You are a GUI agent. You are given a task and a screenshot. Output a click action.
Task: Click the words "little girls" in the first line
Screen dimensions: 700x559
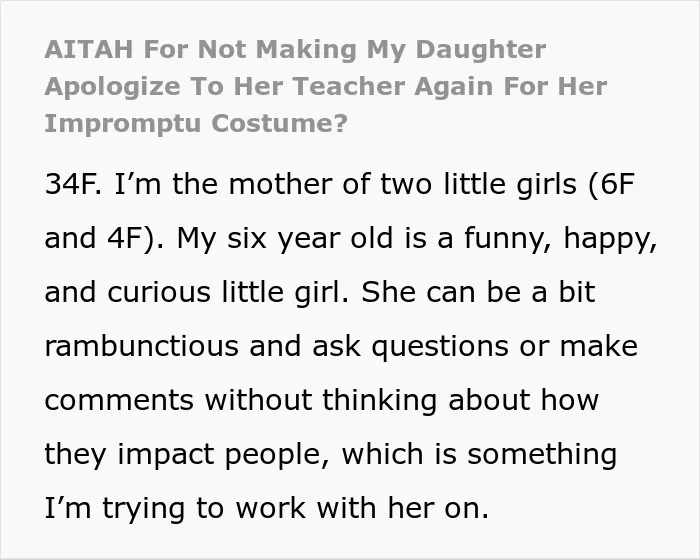coord(510,185)
